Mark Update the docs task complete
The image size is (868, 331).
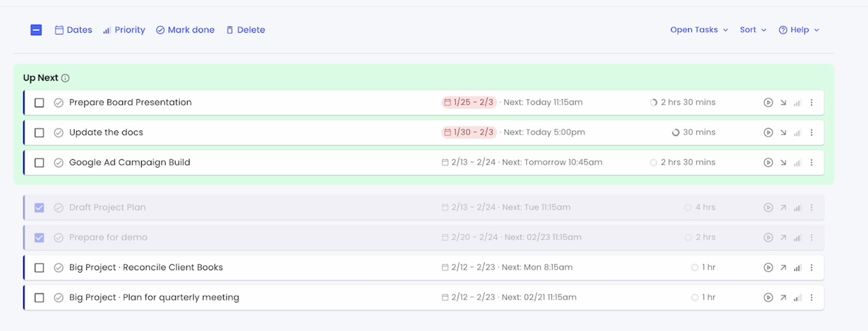59,133
